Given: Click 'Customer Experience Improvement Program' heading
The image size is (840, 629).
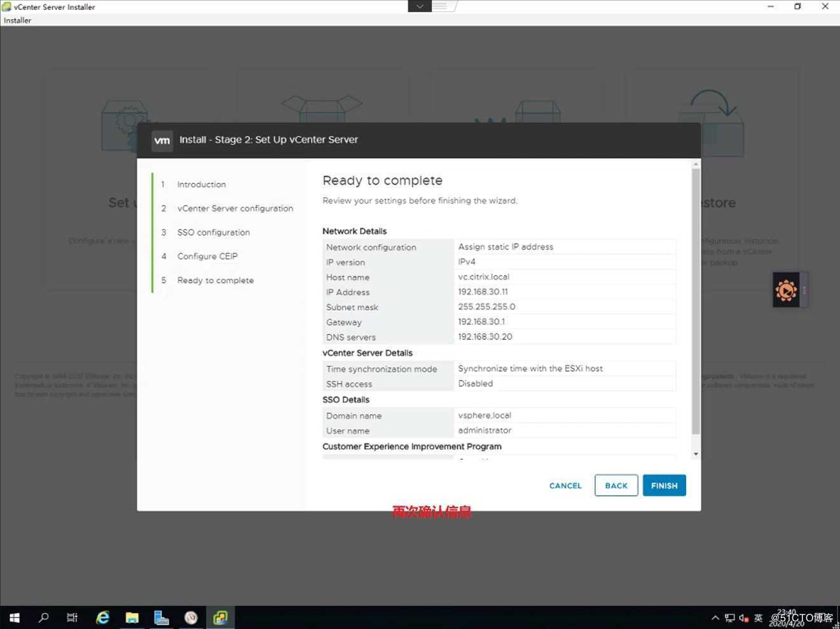Looking at the screenshot, I should coord(412,446).
